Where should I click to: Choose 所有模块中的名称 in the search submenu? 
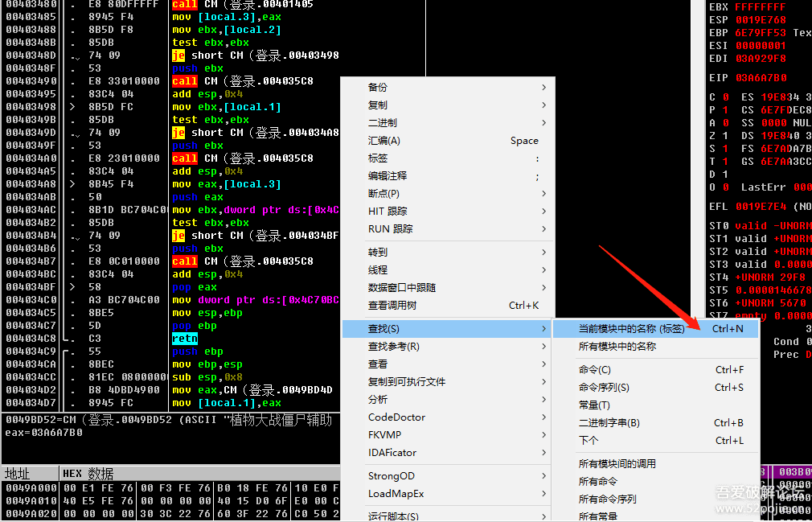tap(617, 347)
